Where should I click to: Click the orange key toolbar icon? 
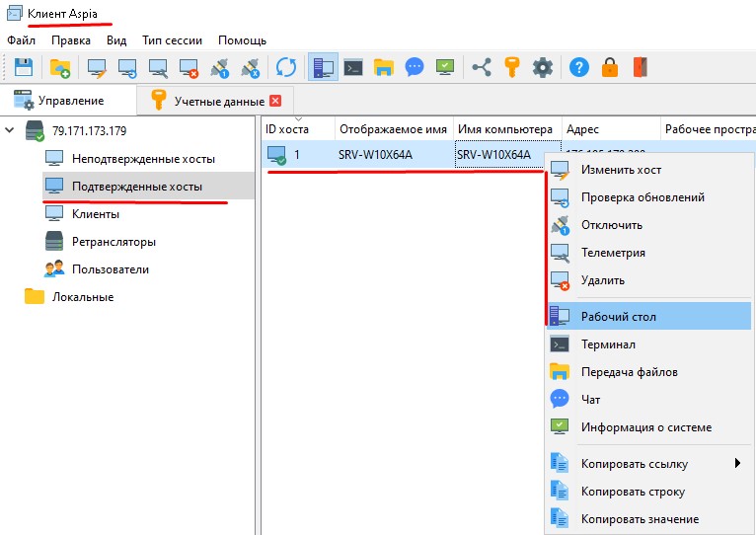511,67
